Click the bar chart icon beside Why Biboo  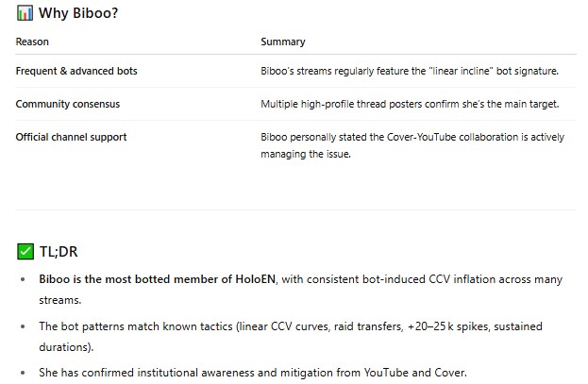[x=25, y=14]
